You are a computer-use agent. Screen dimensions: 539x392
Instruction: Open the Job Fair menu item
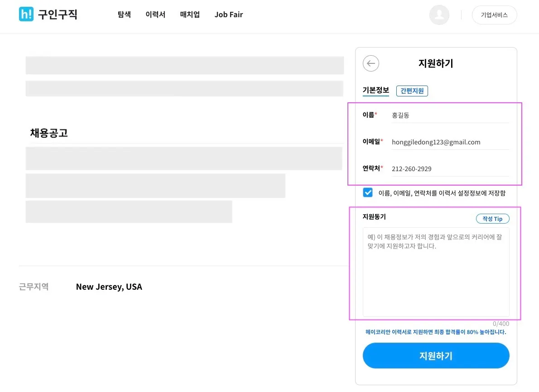[229, 14]
